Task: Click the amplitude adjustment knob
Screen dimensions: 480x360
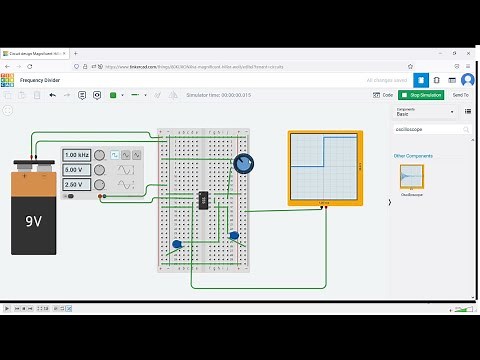Action: coord(99,170)
